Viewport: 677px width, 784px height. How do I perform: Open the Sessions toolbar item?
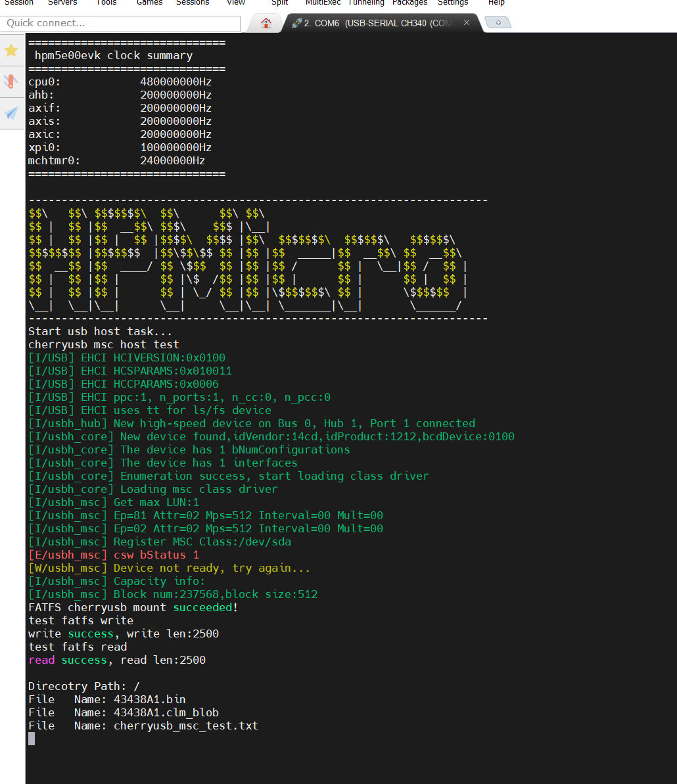click(x=193, y=3)
